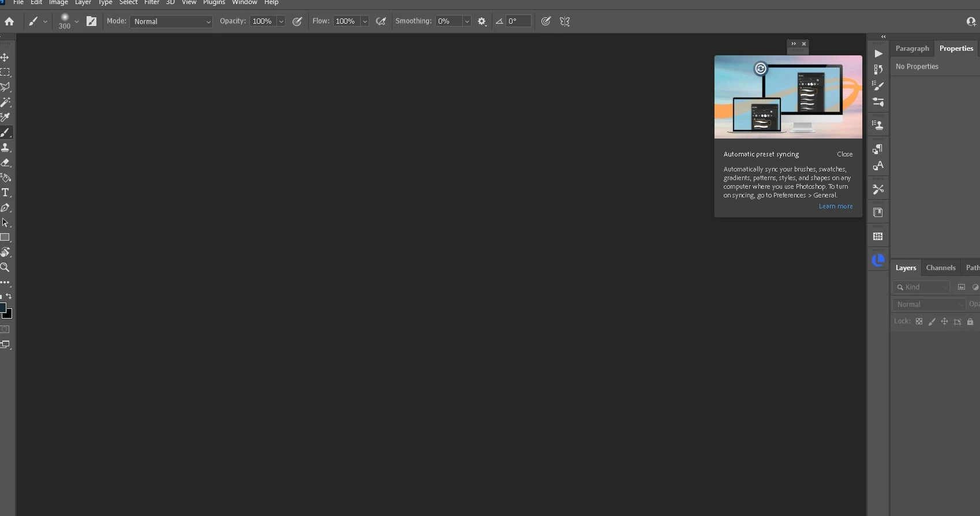Image resolution: width=980 pixels, height=516 pixels.
Task: Go to the Home screen
Action: 9,21
